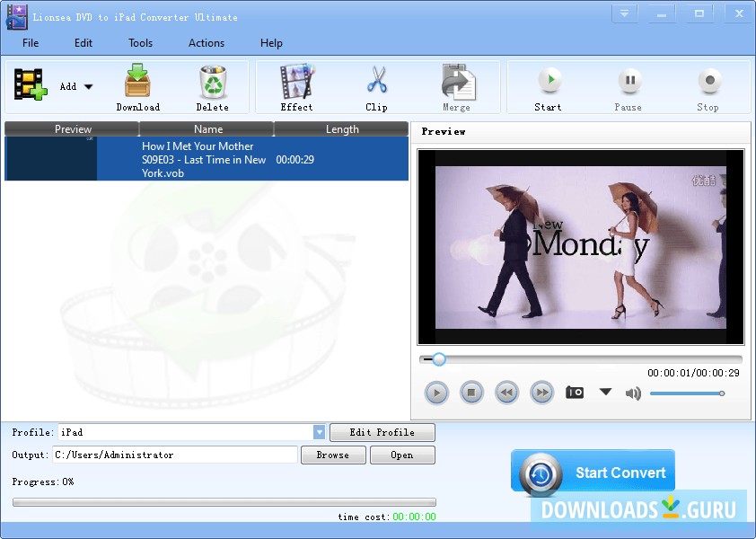Click the Start Convert button
This screenshot has width=756, height=539.
(593, 471)
